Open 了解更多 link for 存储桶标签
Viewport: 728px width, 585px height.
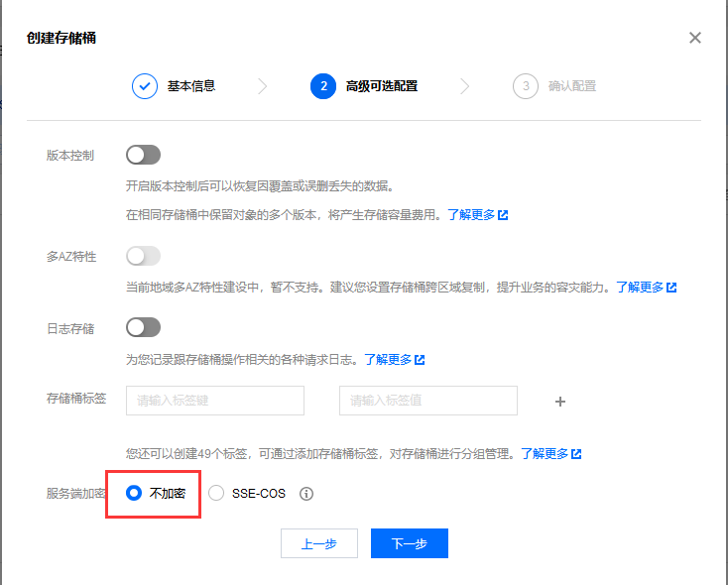pos(545,454)
